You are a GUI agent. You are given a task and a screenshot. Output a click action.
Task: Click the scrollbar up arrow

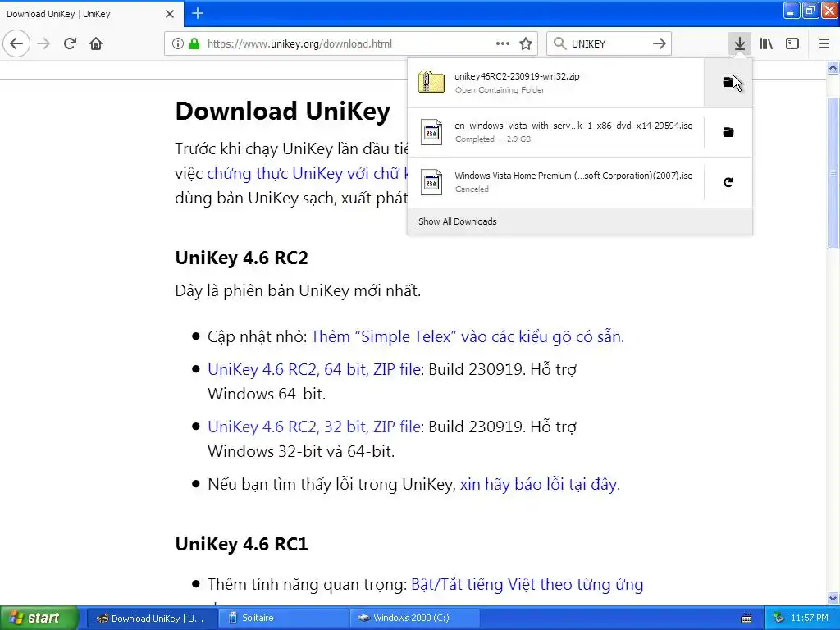[x=833, y=67]
